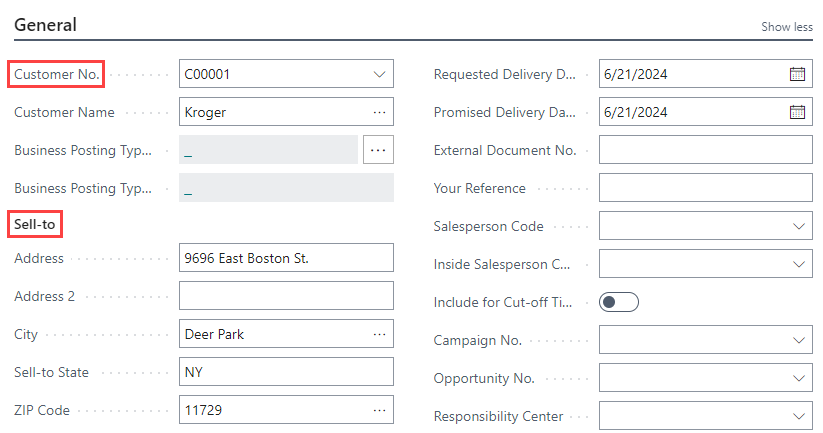The width and height of the screenshot is (823, 433).
Task: Click ellipsis button beside Business Posting Type
Action: tap(378, 150)
